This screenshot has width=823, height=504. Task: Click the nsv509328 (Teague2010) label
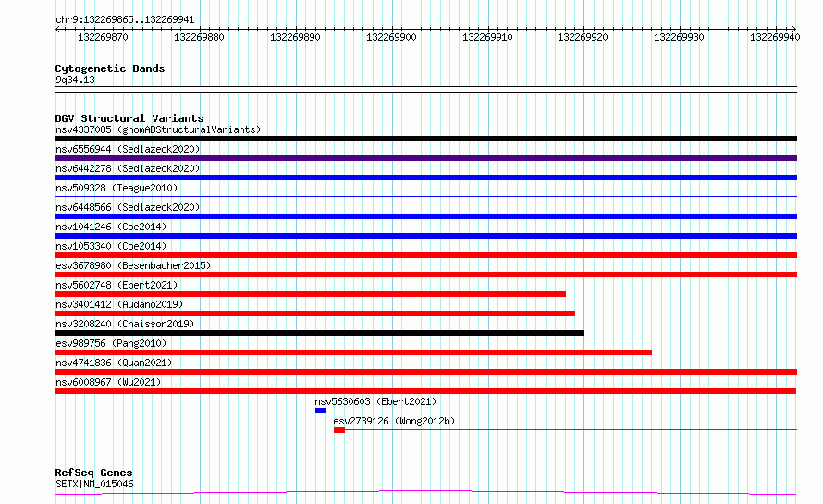click(117, 188)
